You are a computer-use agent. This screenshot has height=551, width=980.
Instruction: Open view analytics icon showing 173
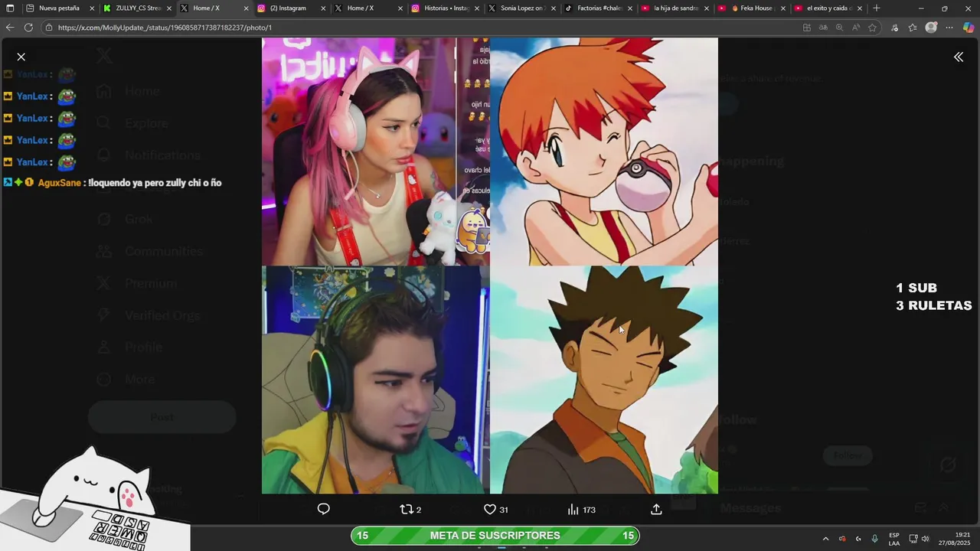(x=582, y=509)
